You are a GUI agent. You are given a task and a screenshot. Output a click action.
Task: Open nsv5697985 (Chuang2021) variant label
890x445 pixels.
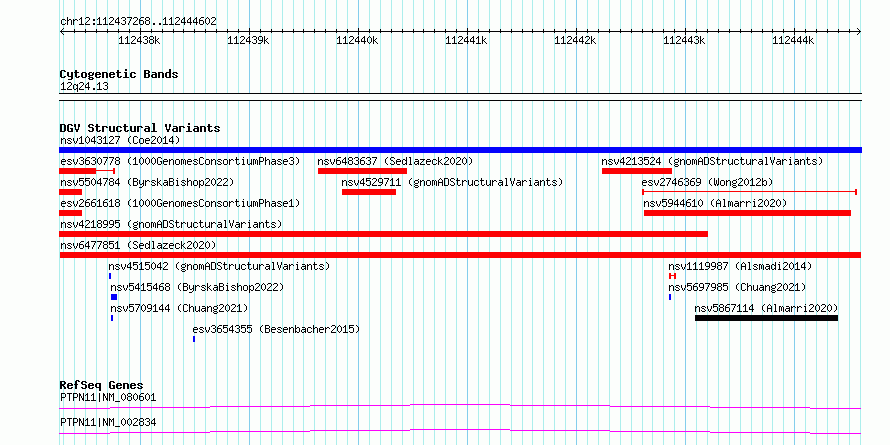coord(737,287)
